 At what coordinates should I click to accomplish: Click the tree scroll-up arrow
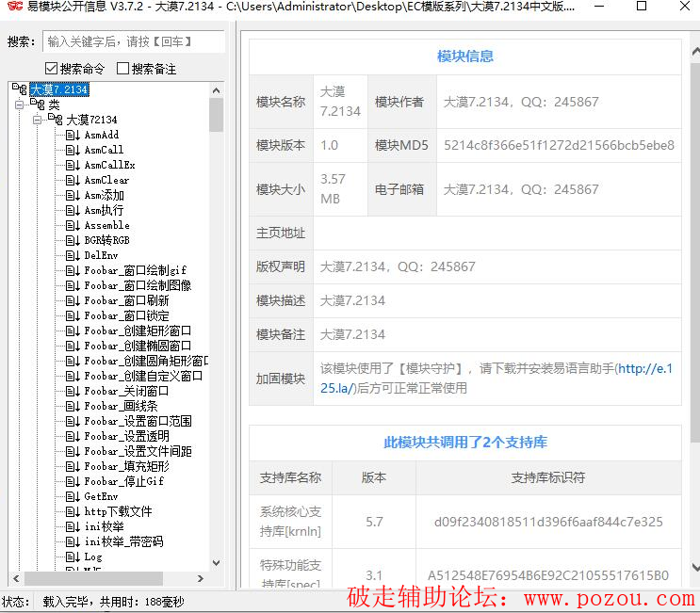(217, 90)
